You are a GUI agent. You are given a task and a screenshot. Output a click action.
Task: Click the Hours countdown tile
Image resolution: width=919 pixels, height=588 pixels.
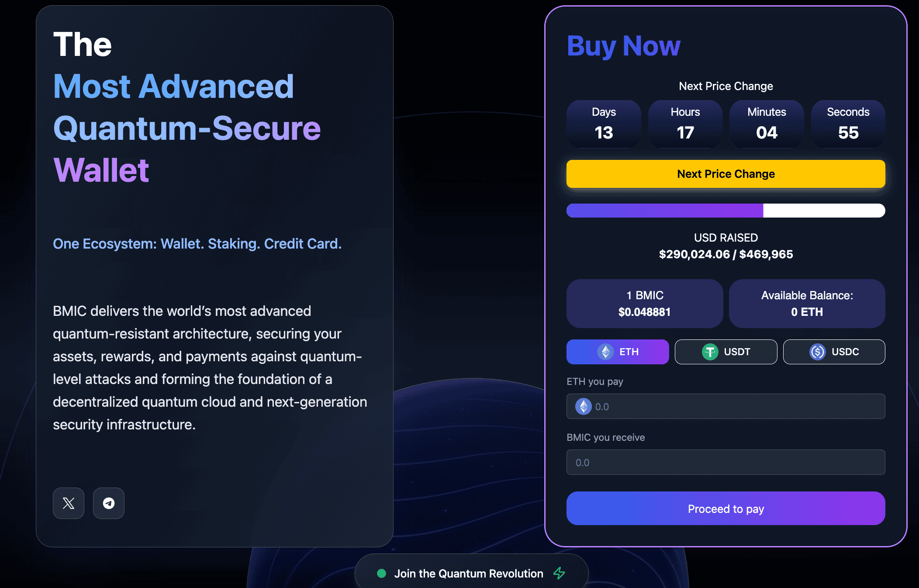(x=685, y=124)
